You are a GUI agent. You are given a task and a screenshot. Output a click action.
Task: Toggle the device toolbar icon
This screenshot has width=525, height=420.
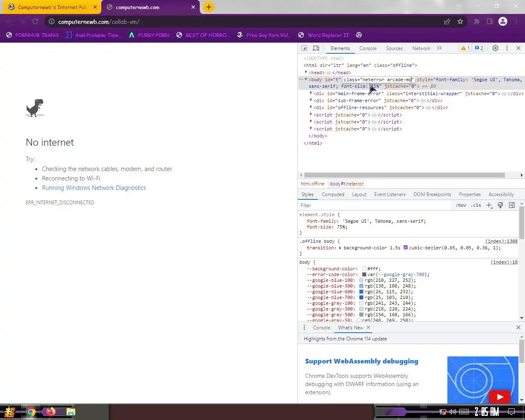316,48
